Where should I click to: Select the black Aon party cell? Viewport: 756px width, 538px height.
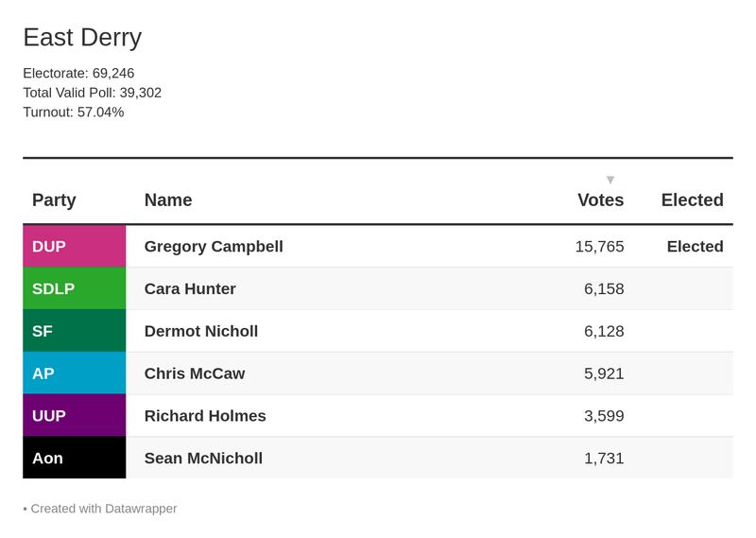75,459
